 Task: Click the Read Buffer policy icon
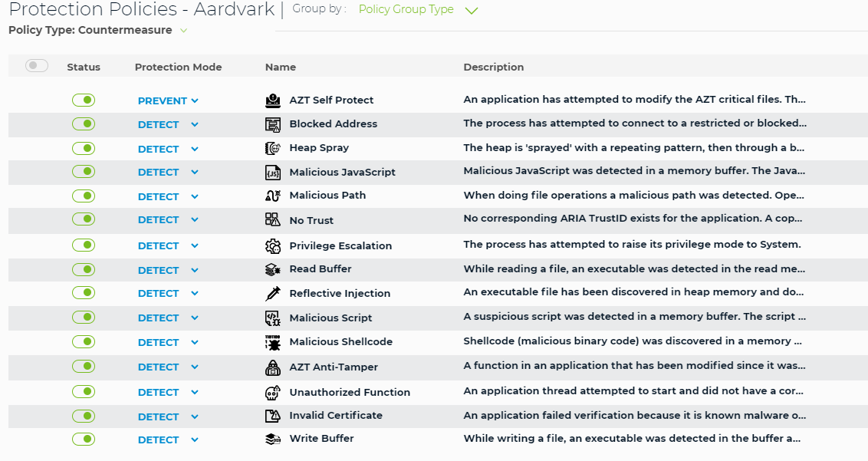(x=273, y=269)
